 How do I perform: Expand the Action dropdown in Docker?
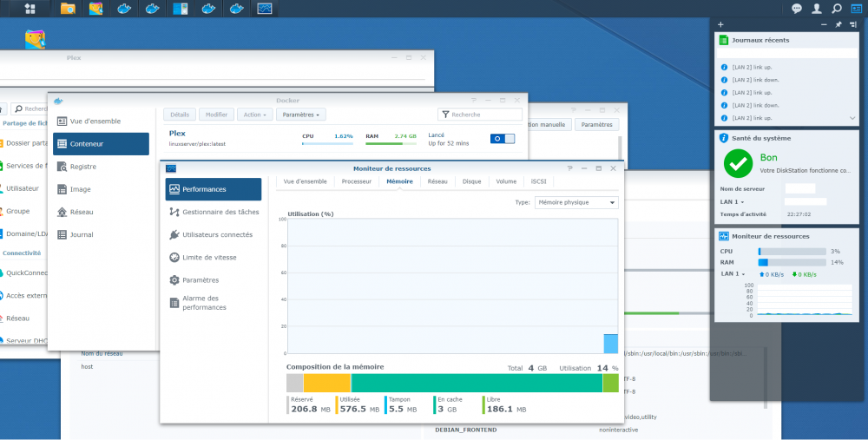pos(254,115)
